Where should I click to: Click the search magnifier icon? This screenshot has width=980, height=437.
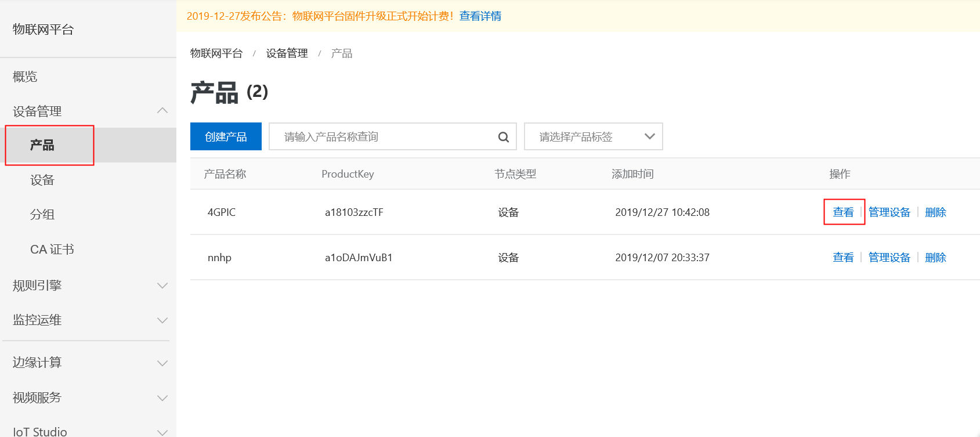[x=504, y=137]
